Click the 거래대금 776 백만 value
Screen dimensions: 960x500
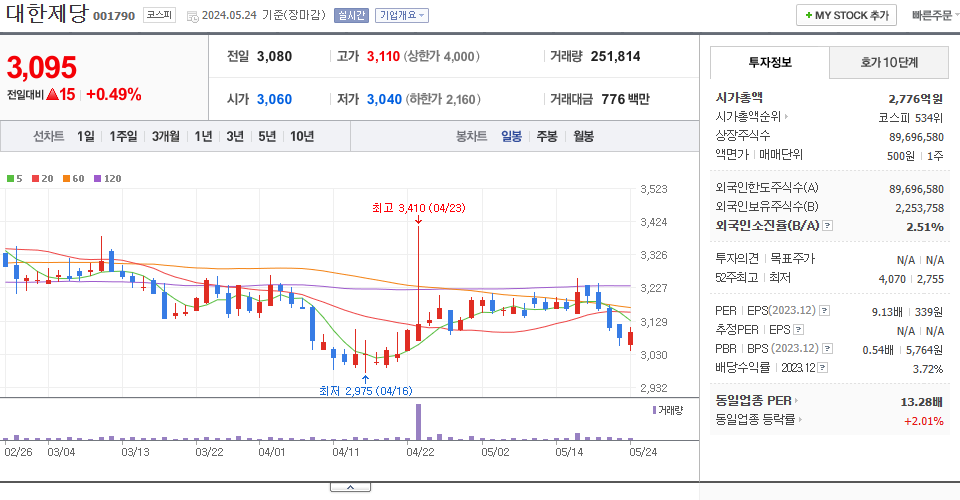625,99
